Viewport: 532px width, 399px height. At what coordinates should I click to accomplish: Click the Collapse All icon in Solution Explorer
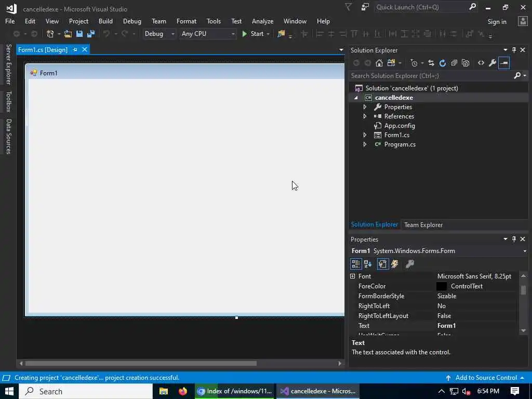click(x=454, y=63)
